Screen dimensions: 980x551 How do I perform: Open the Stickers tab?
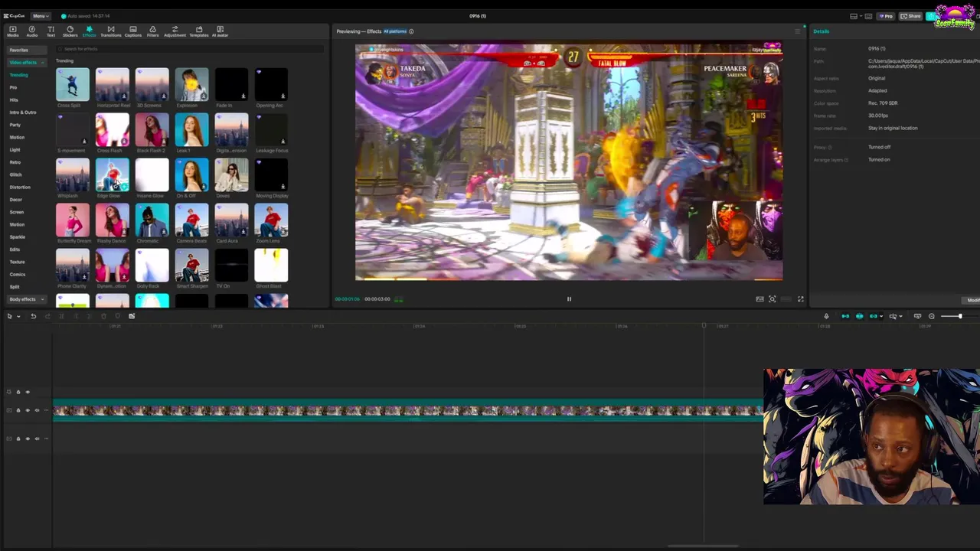coord(70,31)
